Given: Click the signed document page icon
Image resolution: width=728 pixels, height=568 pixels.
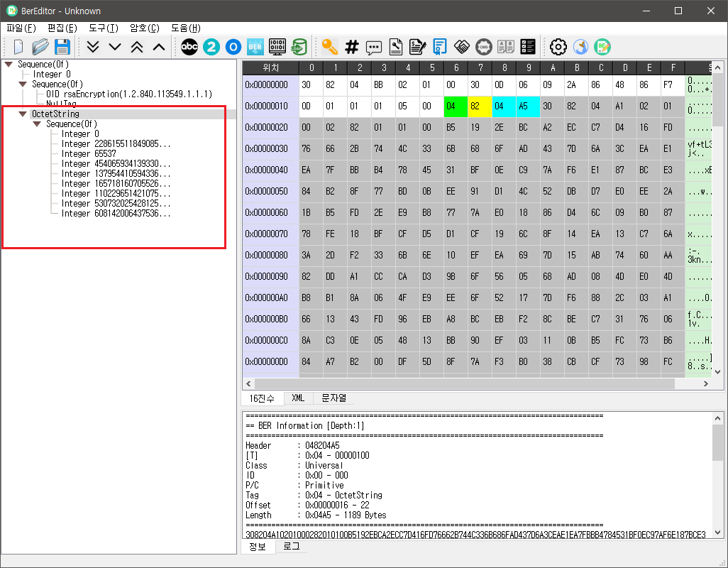Looking at the screenshot, I should (x=396, y=47).
